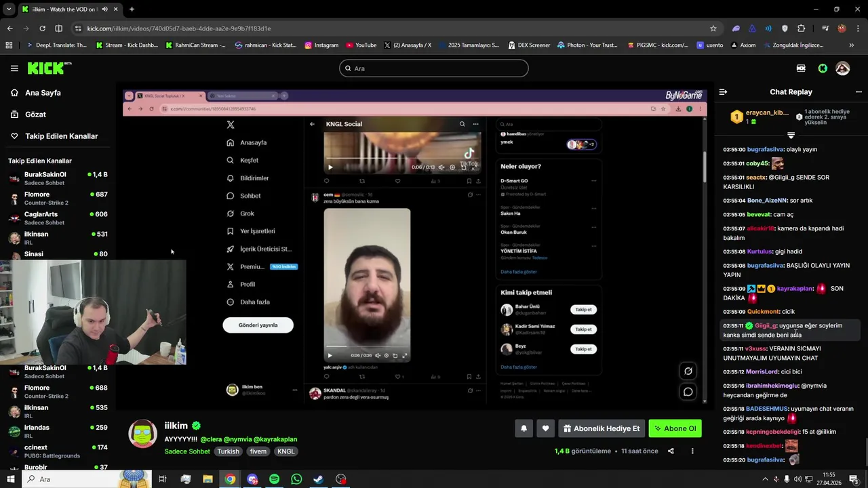
Task: Click the purple Phantom extension icon
Action: point(736,28)
